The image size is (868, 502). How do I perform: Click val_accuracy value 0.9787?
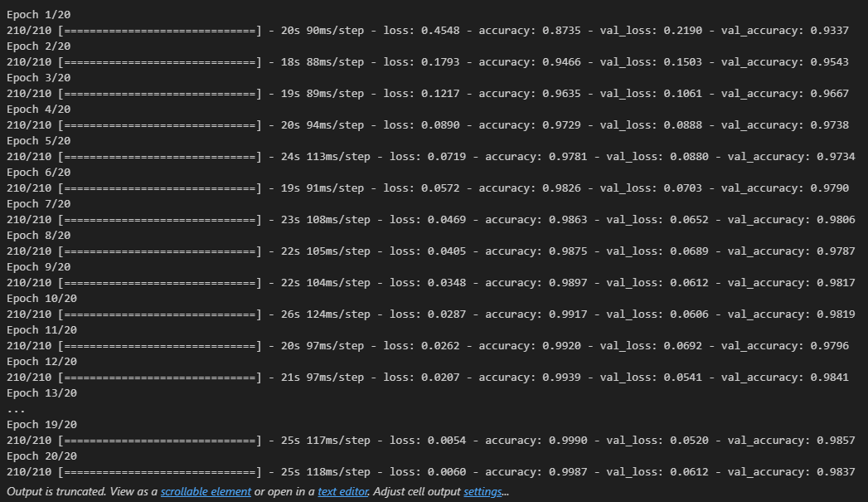(836, 251)
